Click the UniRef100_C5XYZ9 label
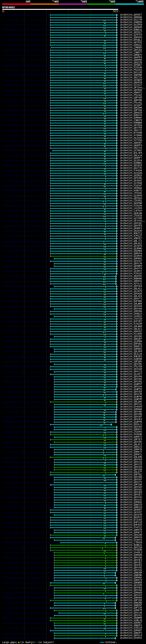Screen dimensions: 146x644 (x=131, y=319)
